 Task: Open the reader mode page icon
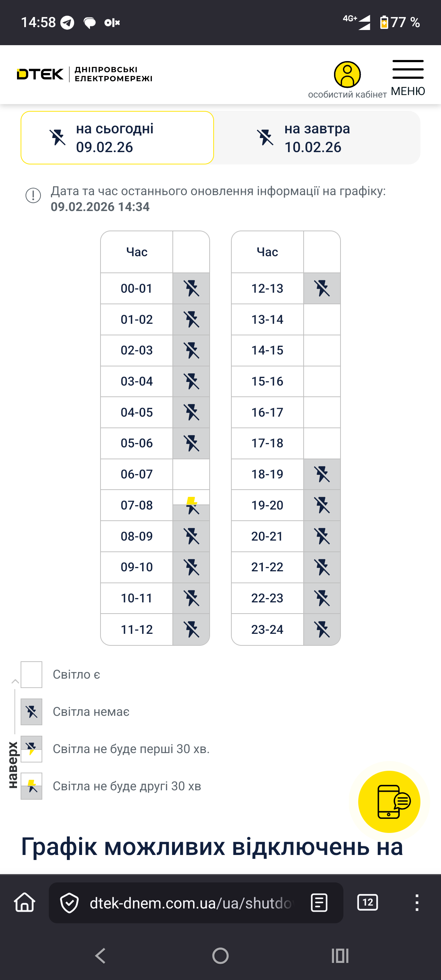[319, 903]
